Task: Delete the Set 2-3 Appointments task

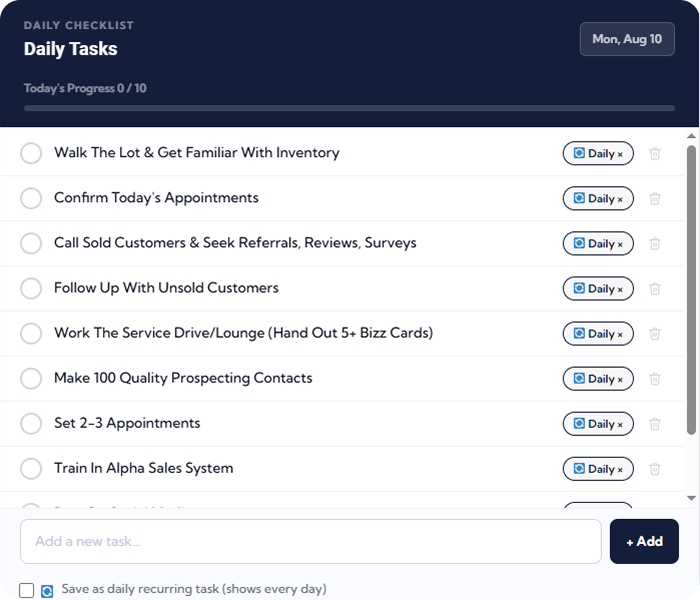Action: (654, 424)
